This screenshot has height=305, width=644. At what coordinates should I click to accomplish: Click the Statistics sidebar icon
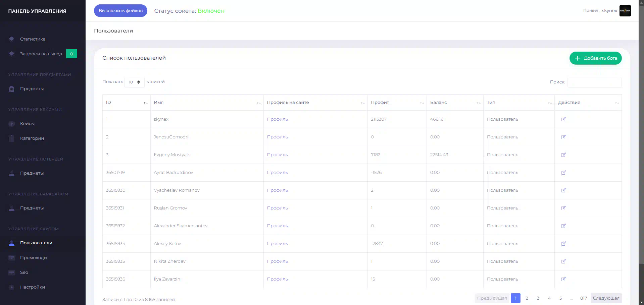(12, 39)
